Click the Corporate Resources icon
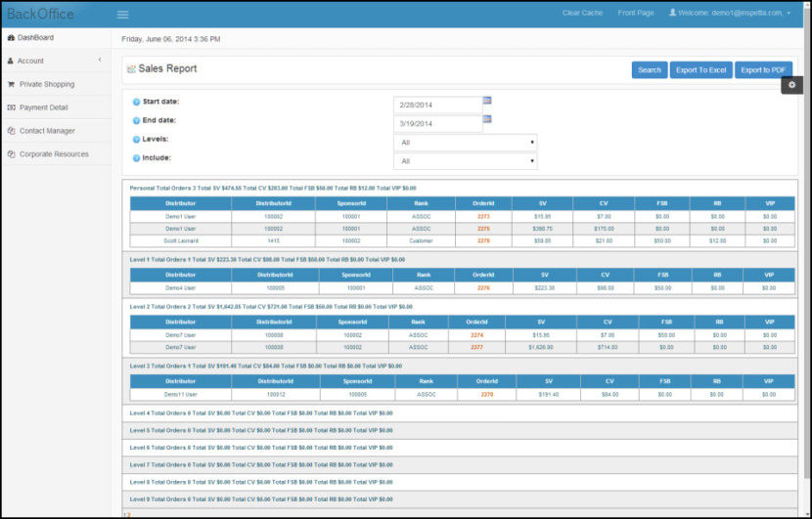This screenshot has width=812, height=519. (x=11, y=154)
